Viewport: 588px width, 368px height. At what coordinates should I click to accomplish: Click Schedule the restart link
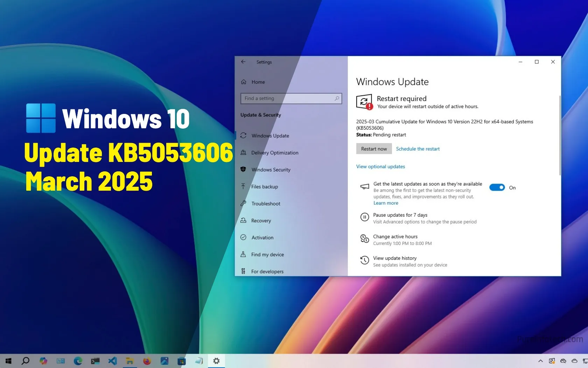click(418, 149)
